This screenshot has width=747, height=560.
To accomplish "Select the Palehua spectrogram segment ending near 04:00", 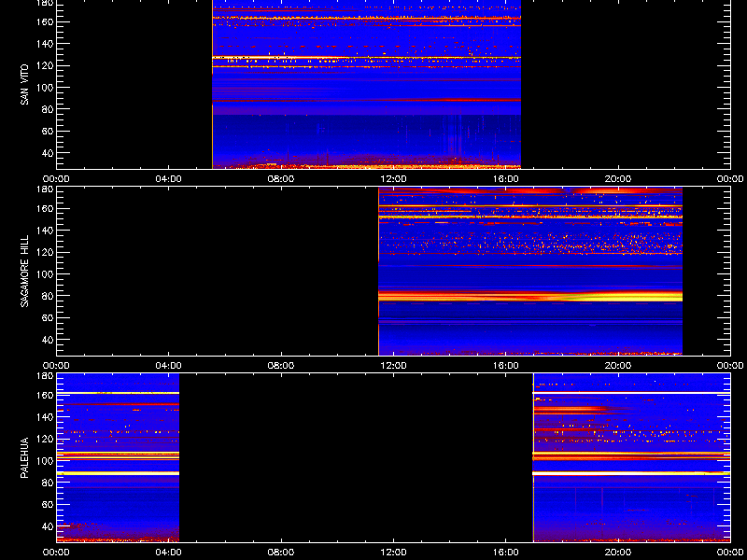I will point(118,457).
